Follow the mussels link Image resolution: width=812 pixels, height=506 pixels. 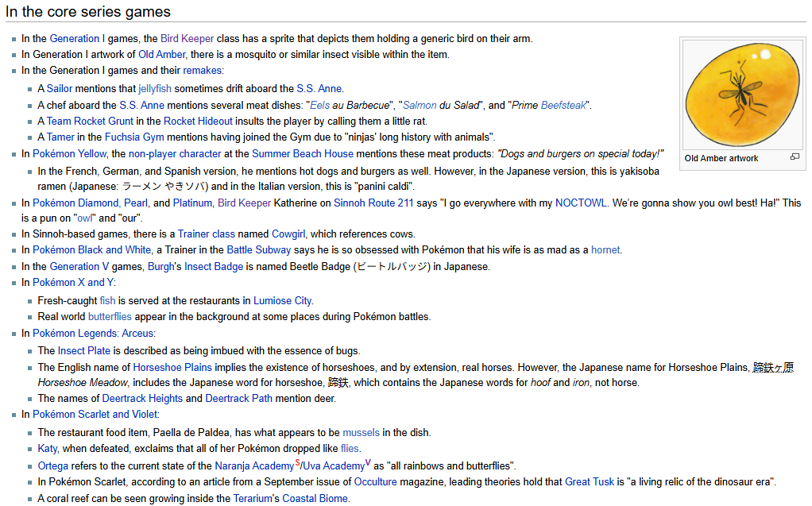361,433
